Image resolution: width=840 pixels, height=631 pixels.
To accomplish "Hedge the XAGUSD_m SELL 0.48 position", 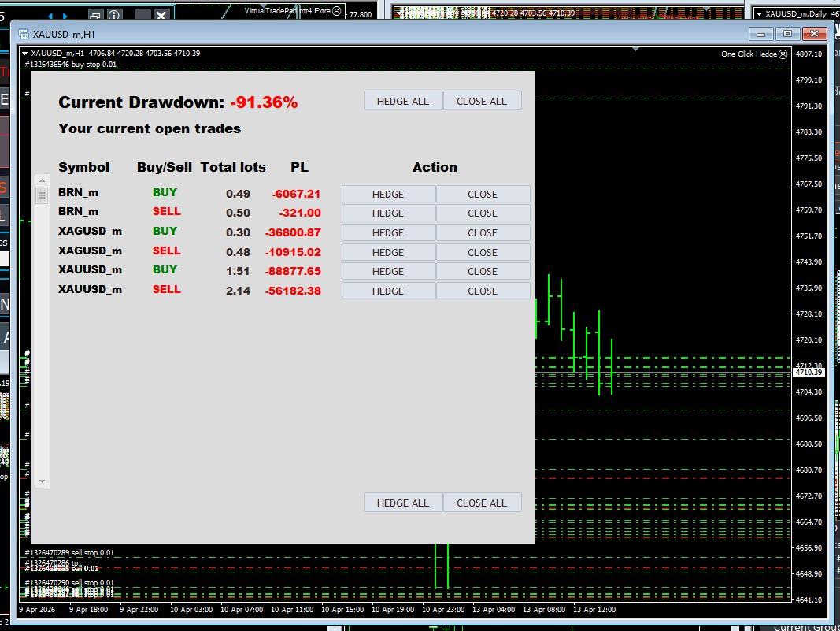I will coord(388,252).
